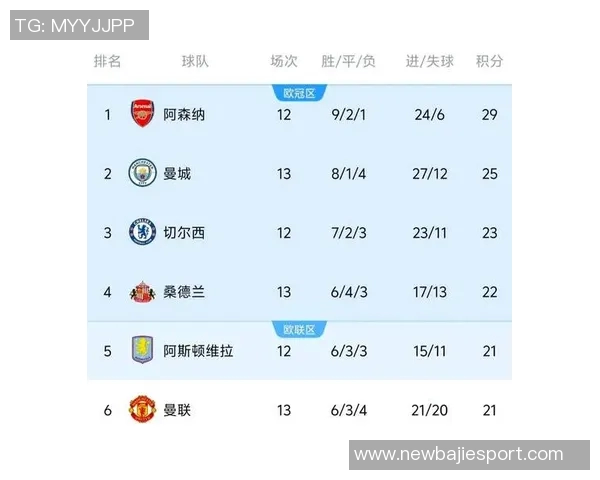Click the 进/失球 column header

429,61
